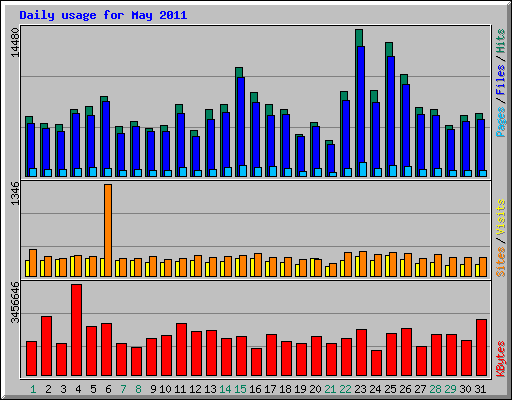The width and height of the screenshot is (512, 400).
Task: Click day 11 on the x-axis
Action: click(x=180, y=389)
